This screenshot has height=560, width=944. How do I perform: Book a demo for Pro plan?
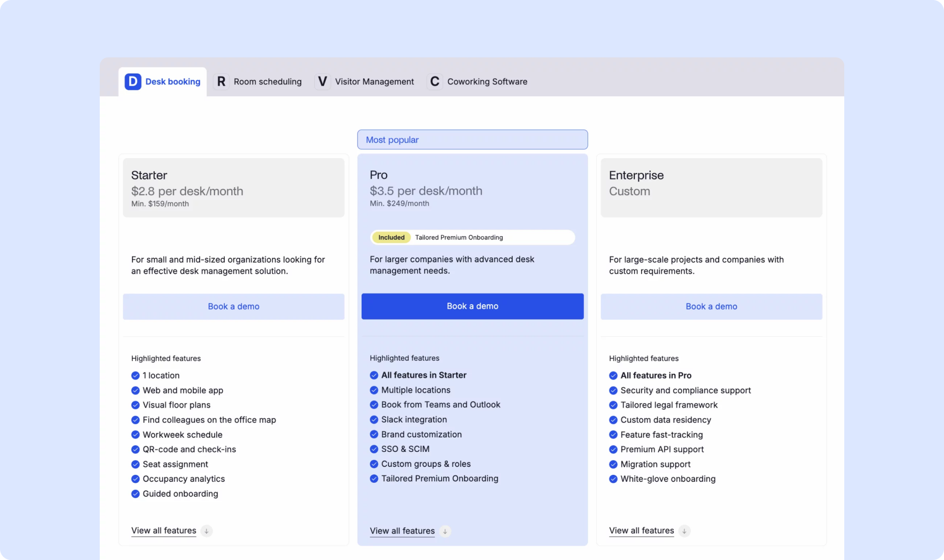[472, 306]
